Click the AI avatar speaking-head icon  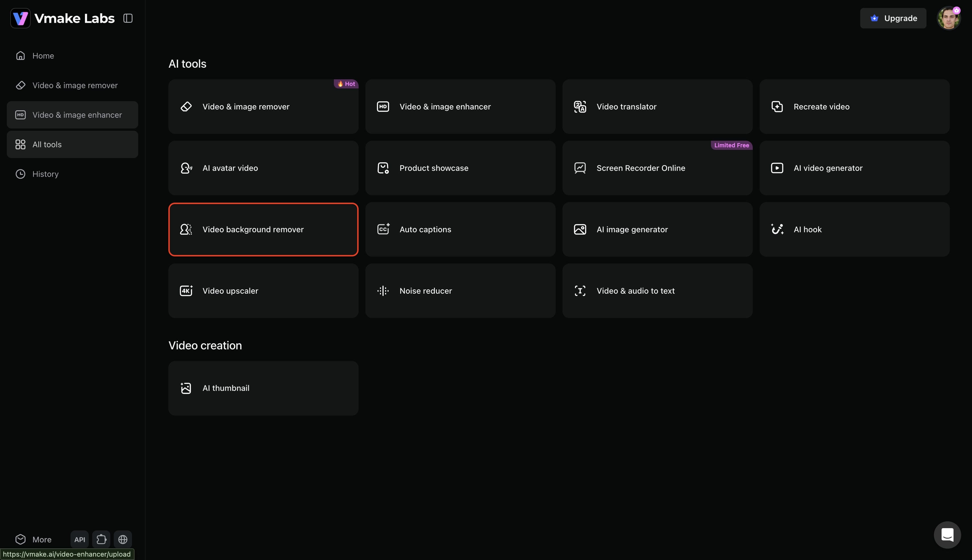point(186,168)
